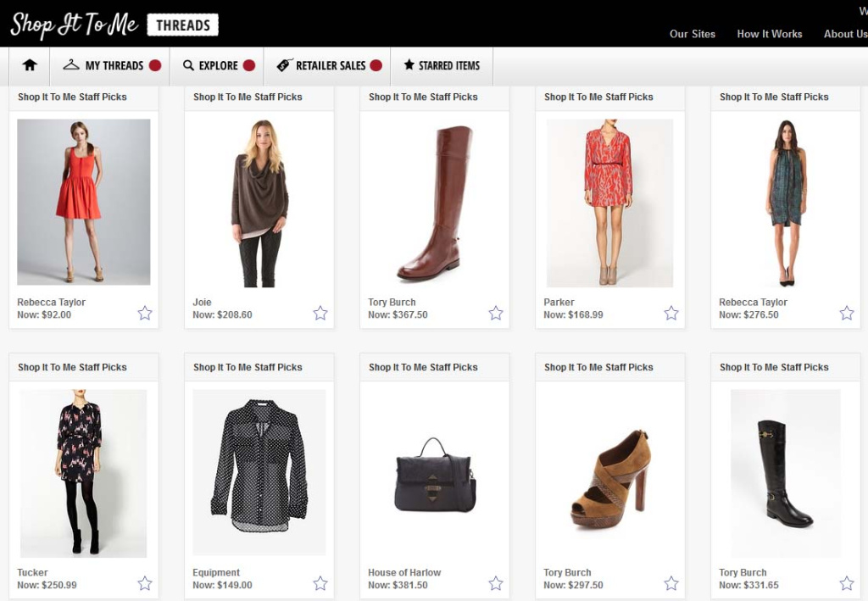The height and width of the screenshot is (601, 868).
Task: Click Staff Picks header above House of Harlow card
Action: [423, 367]
